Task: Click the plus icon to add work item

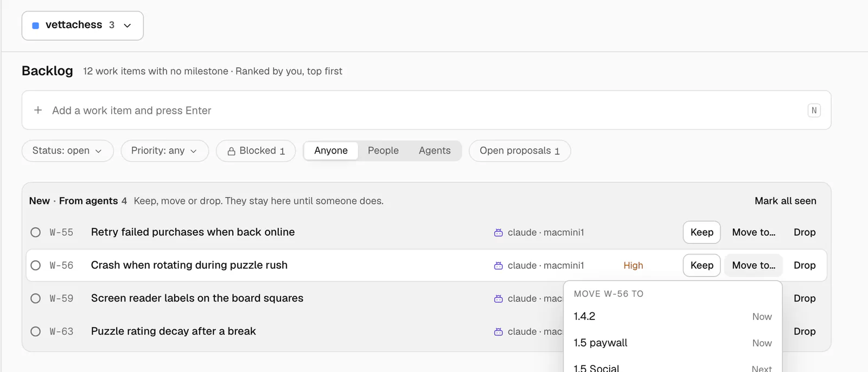Action: (x=38, y=110)
